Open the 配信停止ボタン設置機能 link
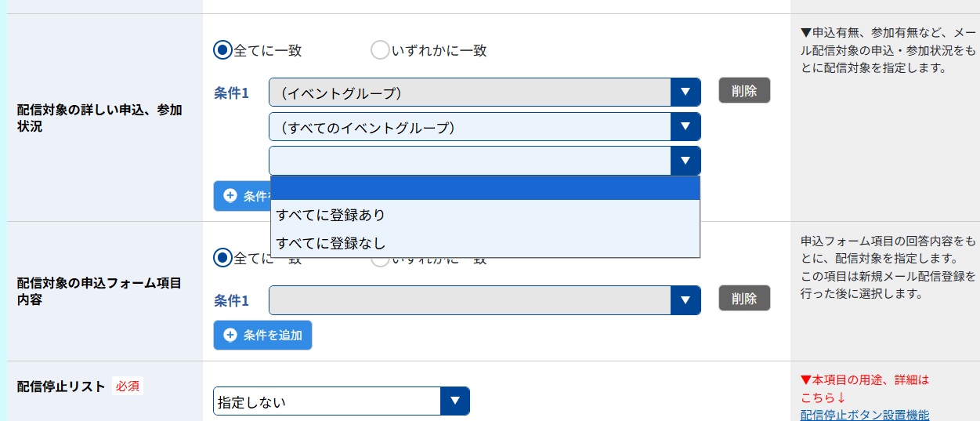980x421 pixels. pos(865,415)
